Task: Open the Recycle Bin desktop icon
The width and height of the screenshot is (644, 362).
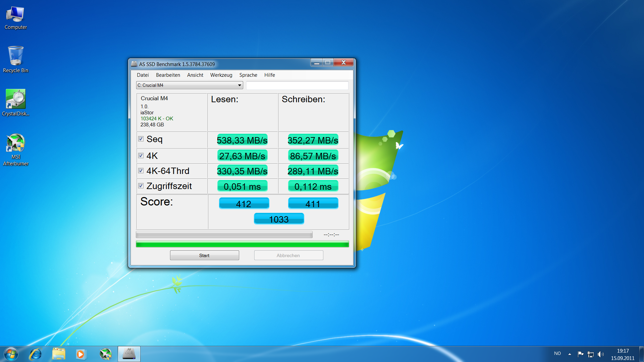Action: tap(15, 59)
